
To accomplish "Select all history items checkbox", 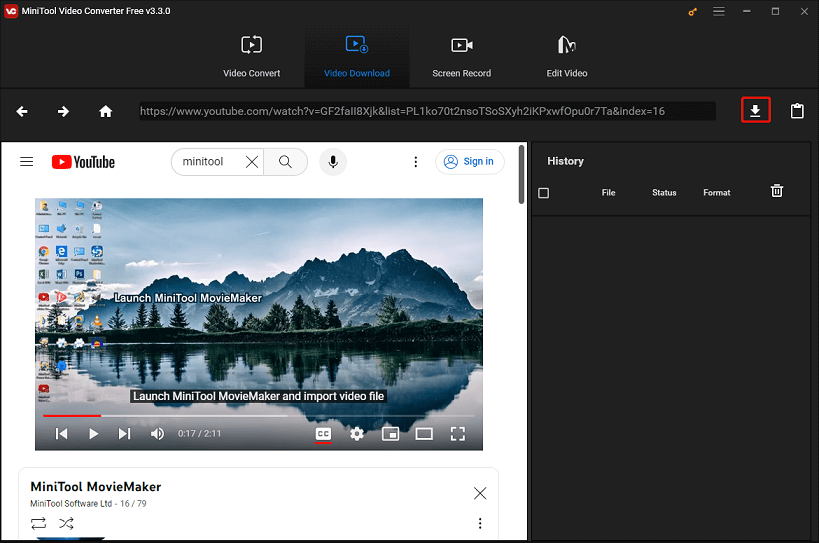I will [544, 193].
